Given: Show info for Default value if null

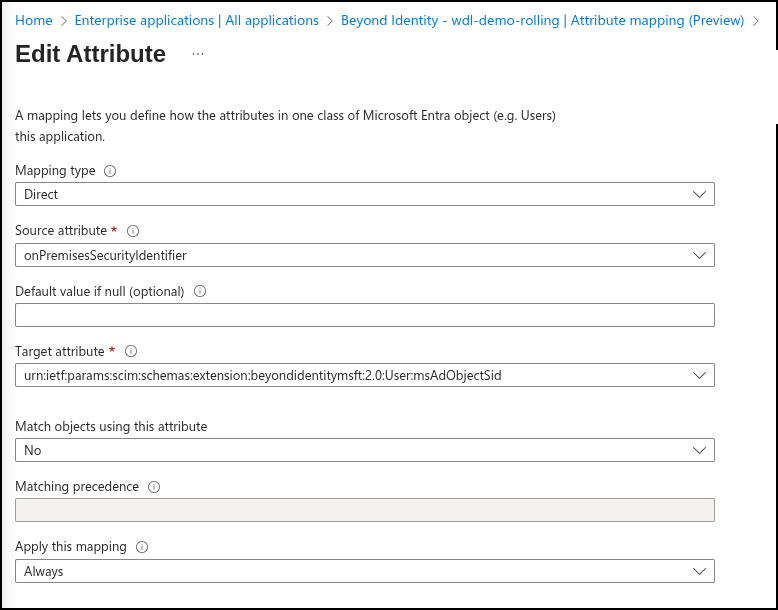Looking at the screenshot, I should coord(199,292).
